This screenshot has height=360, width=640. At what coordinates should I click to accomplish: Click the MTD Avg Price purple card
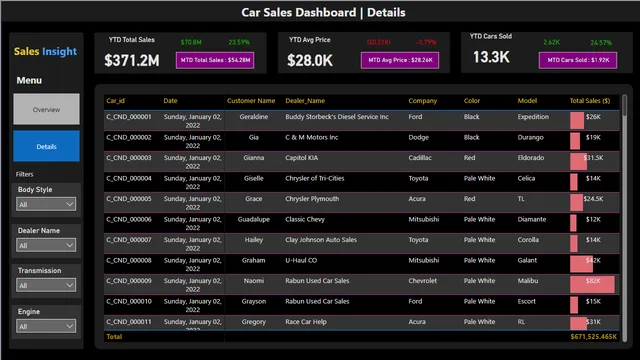pyautogui.click(x=400, y=60)
